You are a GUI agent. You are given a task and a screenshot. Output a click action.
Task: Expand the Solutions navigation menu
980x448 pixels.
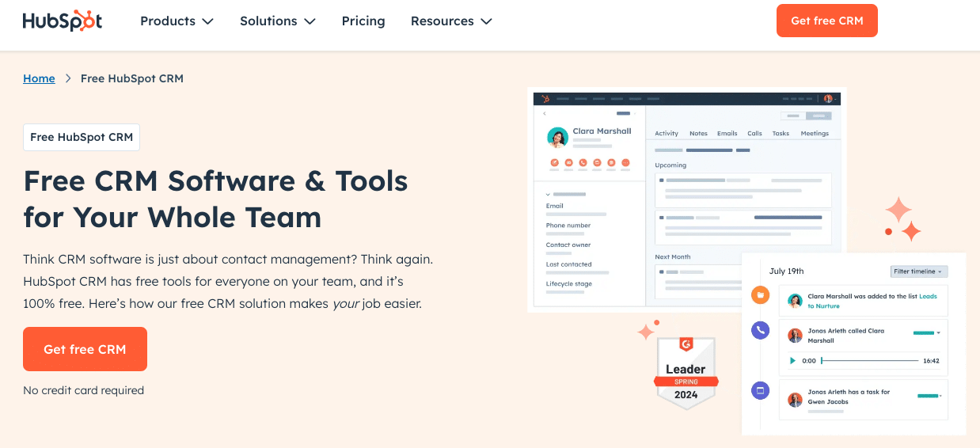[x=277, y=21]
